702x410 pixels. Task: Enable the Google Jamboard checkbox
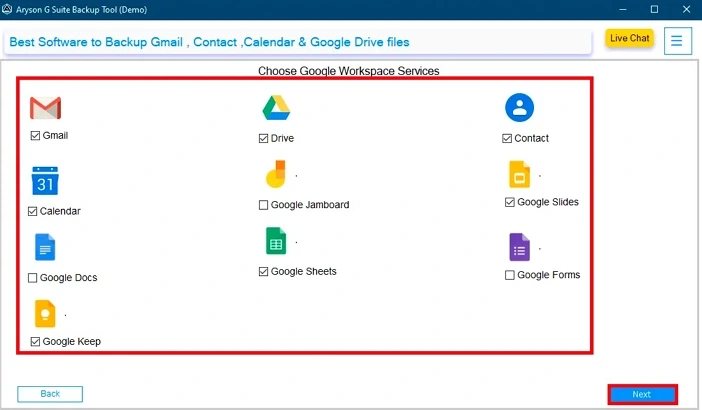point(264,205)
